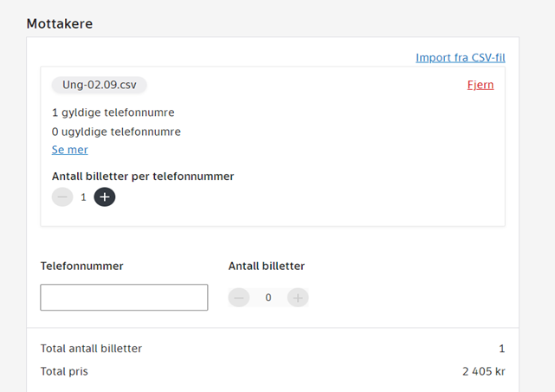Click the Mottakere section heading
The height and width of the screenshot is (392, 555).
pyautogui.click(x=60, y=23)
